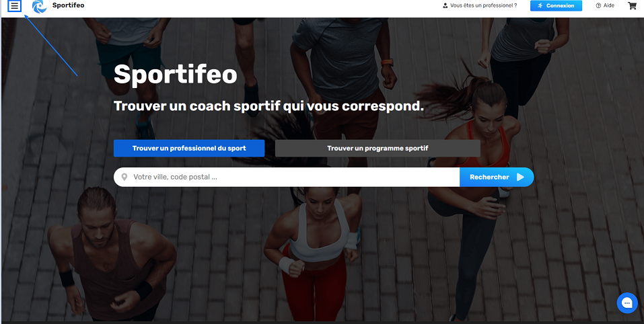The width and height of the screenshot is (644, 324).
Task: Switch to the "Trouver un programme sportif" tab
Action: click(x=378, y=148)
